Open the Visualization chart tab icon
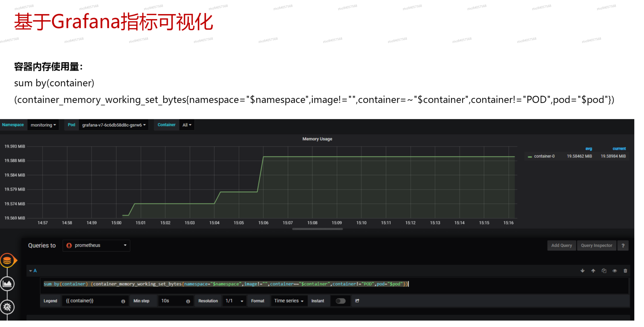Viewport: 644px width, 327px height. point(7,284)
